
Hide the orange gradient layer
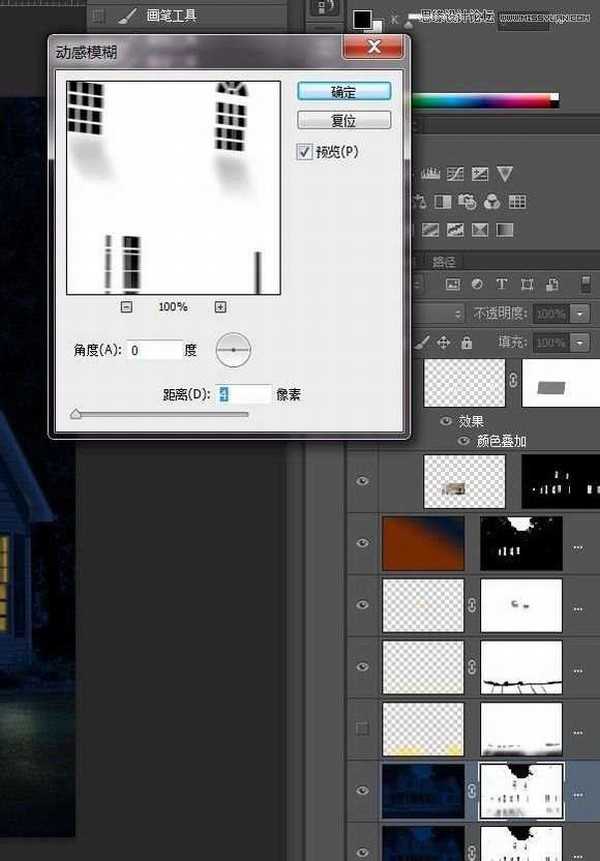point(362,542)
